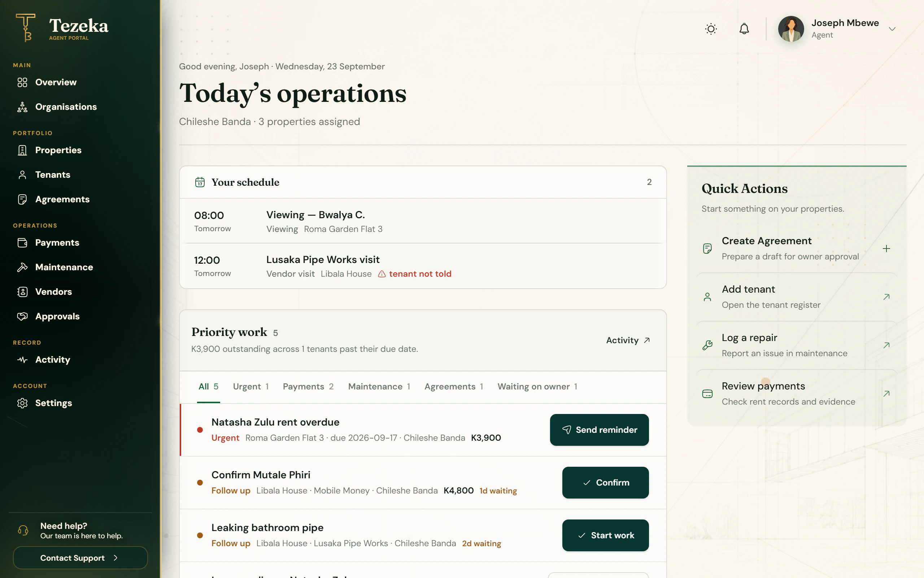Viewport: 924px width, 578px height.
Task: Click the 1d waiting label
Action: [x=498, y=491]
